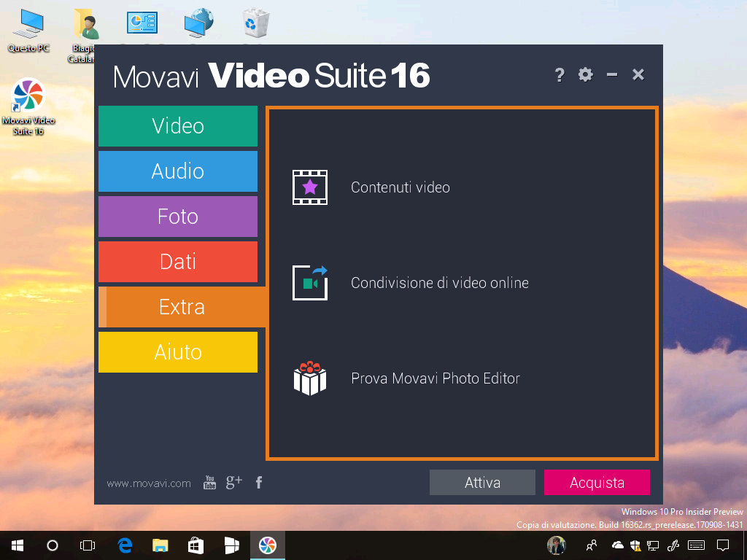Open the People icon in taskbar
Viewport: 747px width, 560px height.
[591, 545]
